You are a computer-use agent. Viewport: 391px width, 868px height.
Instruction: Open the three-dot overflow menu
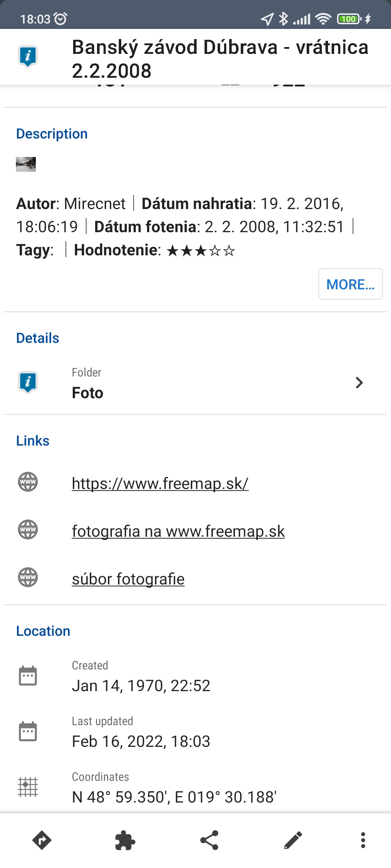(x=363, y=840)
